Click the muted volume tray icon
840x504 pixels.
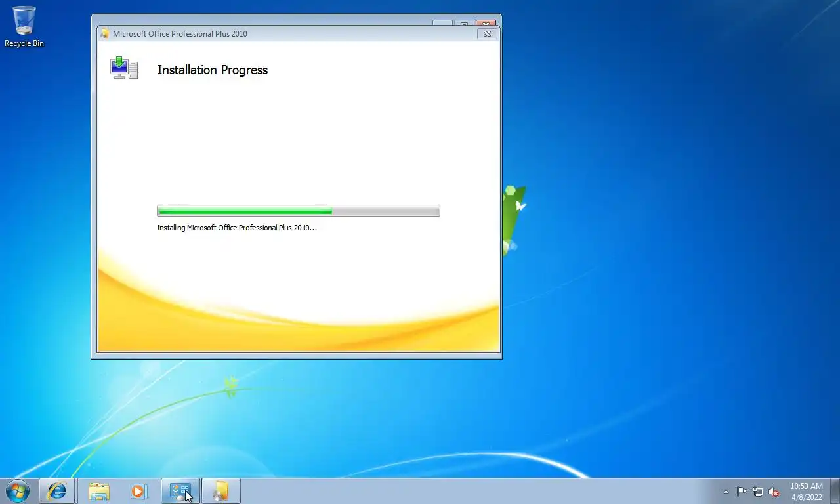coord(774,492)
